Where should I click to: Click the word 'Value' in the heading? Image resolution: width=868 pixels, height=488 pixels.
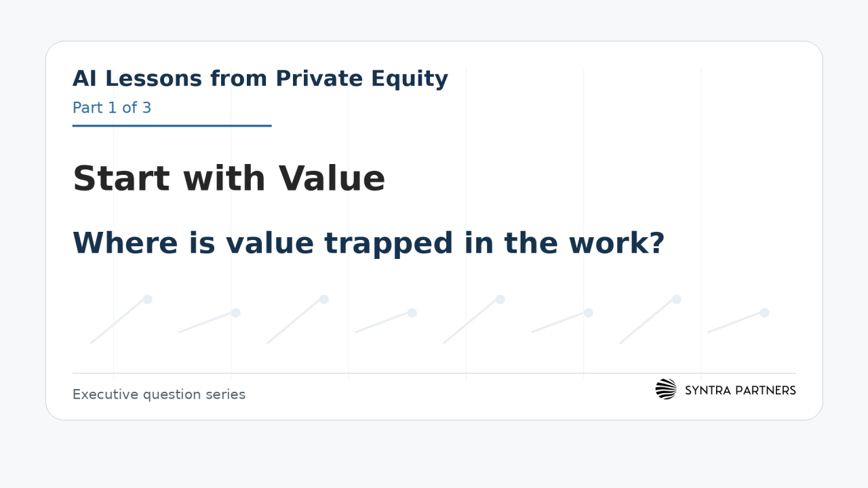(332, 179)
